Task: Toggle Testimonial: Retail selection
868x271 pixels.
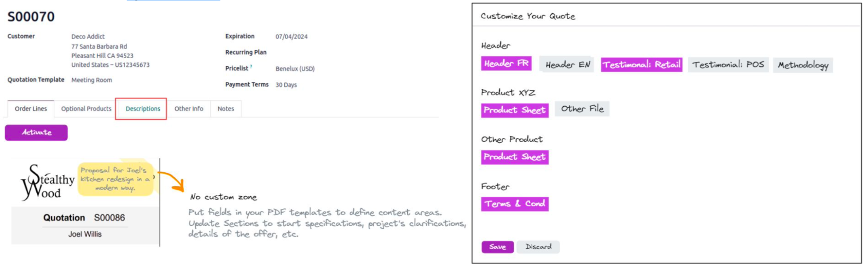Action: coord(641,65)
